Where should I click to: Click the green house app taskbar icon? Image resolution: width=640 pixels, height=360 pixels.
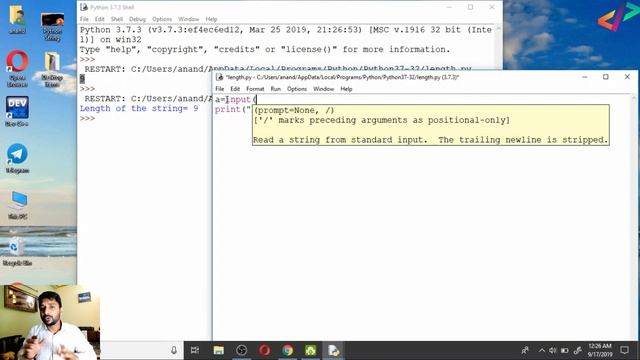click(310, 350)
